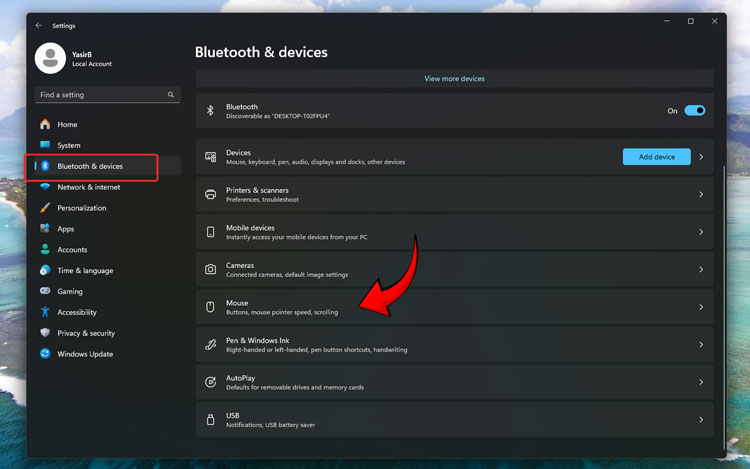Click "Notifications, USB battery saver" text
750x469 pixels.
tap(270, 425)
